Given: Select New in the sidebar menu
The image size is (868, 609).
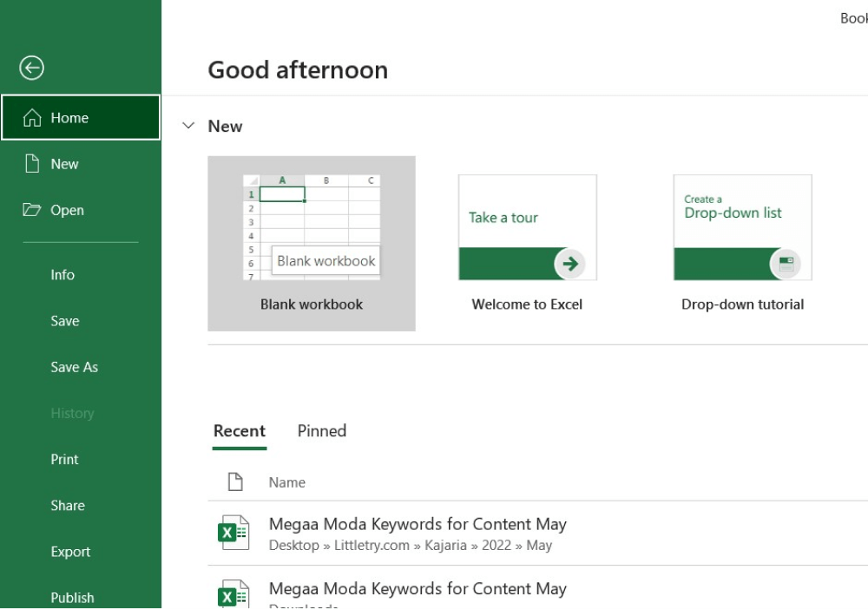Looking at the screenshot, I should coord(81,164).
